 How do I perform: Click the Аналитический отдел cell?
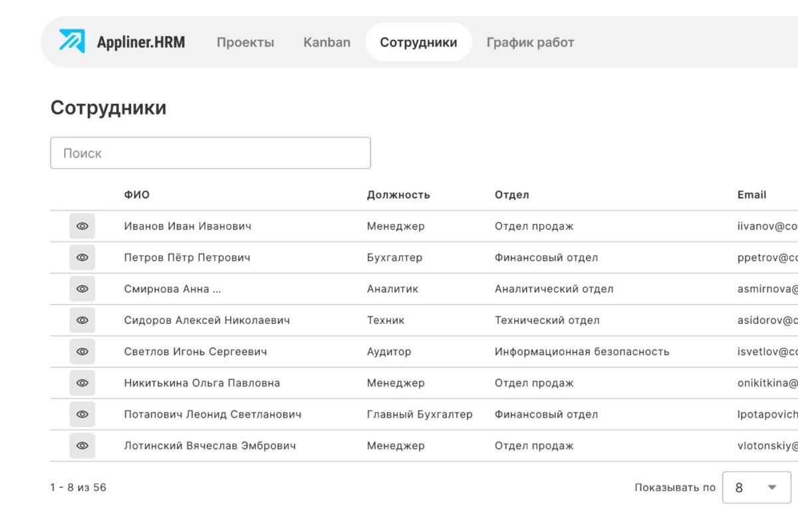point(554,289)
